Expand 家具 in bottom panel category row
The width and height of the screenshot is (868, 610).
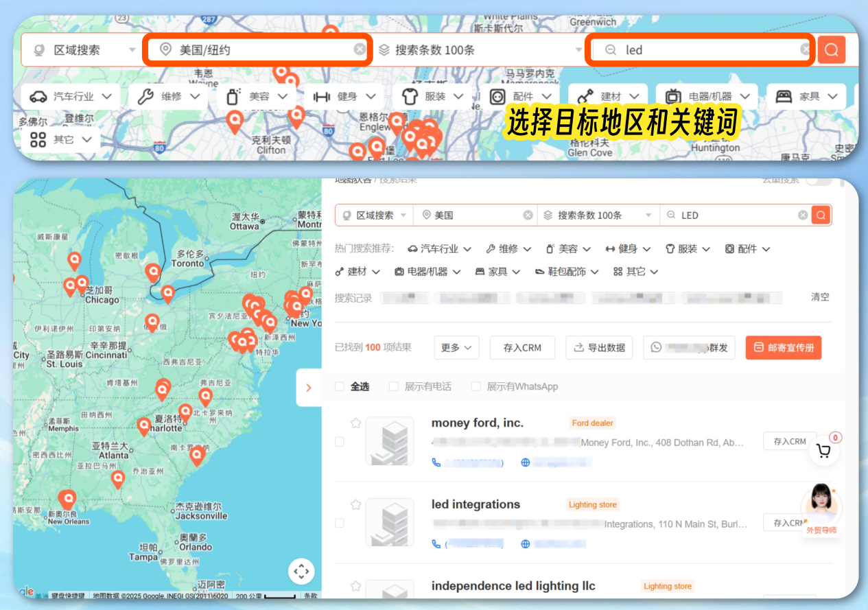point(497,272)
